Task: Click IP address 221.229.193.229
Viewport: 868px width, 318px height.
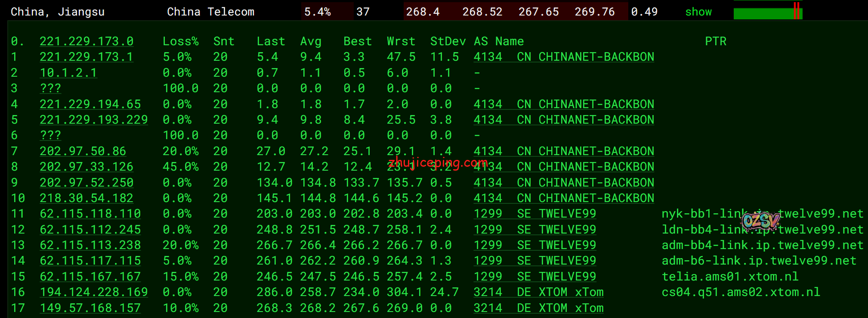Action: click(93, 120)
